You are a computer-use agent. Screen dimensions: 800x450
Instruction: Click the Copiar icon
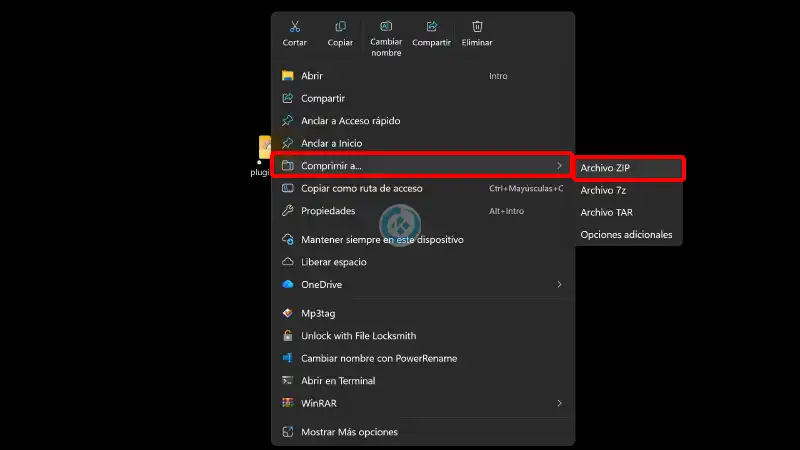(x=340, y=27)
